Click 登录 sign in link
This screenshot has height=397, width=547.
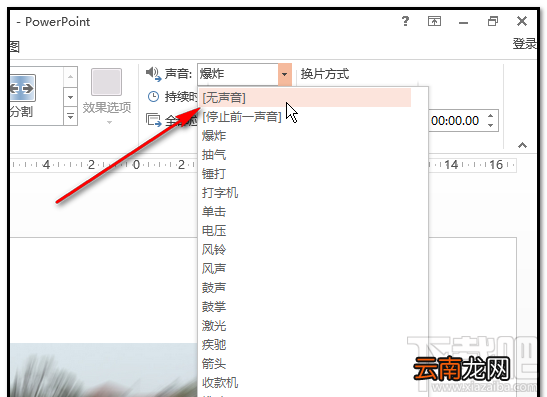pyautogui.click(x=524, y=44)
